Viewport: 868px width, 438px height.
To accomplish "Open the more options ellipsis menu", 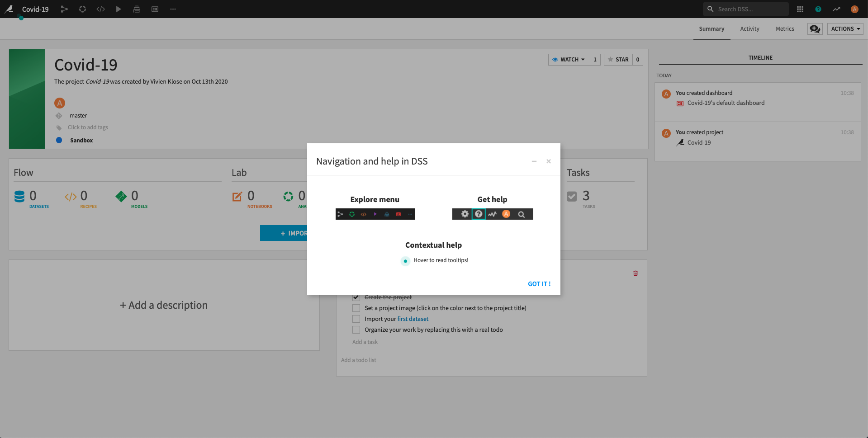I will [x=173, y=9].
